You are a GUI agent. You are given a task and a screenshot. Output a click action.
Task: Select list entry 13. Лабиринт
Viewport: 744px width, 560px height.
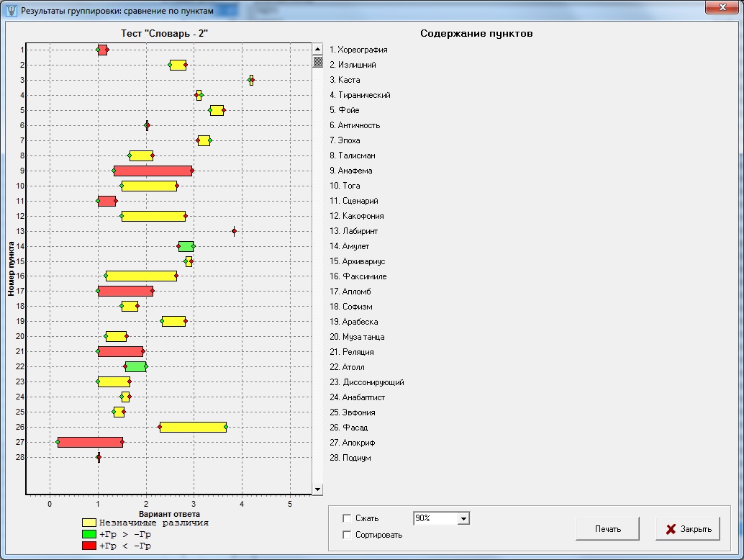point(353,231)
